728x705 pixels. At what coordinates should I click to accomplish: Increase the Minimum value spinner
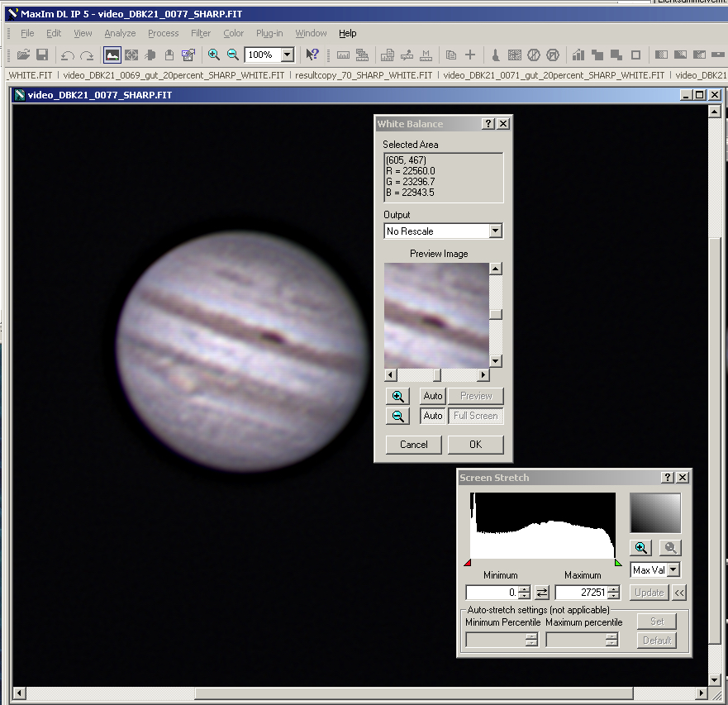point(524,589)
